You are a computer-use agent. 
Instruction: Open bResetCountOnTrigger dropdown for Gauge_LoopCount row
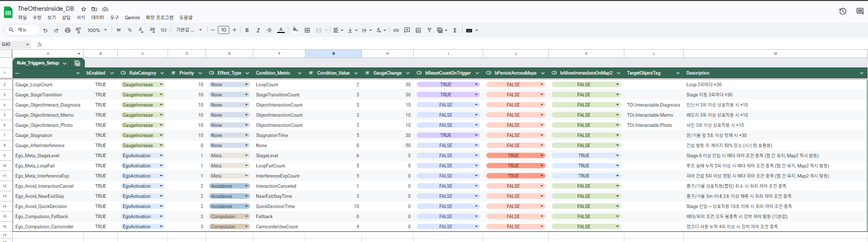[477, 85]
